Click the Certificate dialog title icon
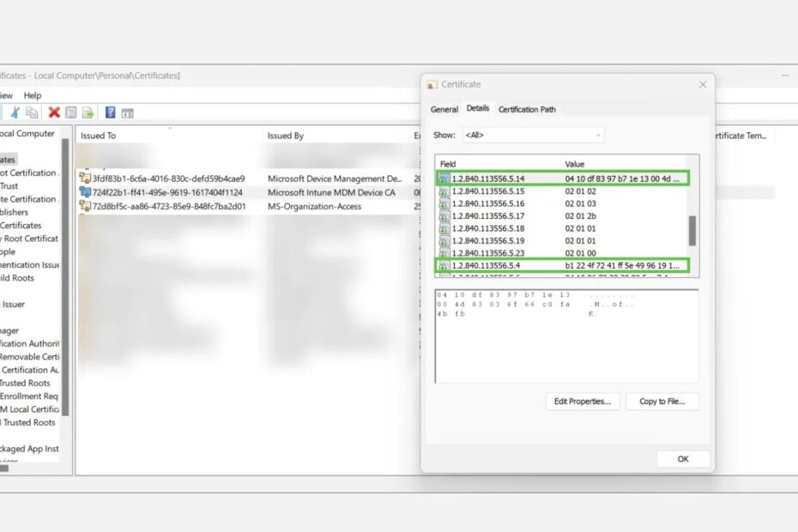Viewport: 798px width, 532px height. (x=432, y=84)
